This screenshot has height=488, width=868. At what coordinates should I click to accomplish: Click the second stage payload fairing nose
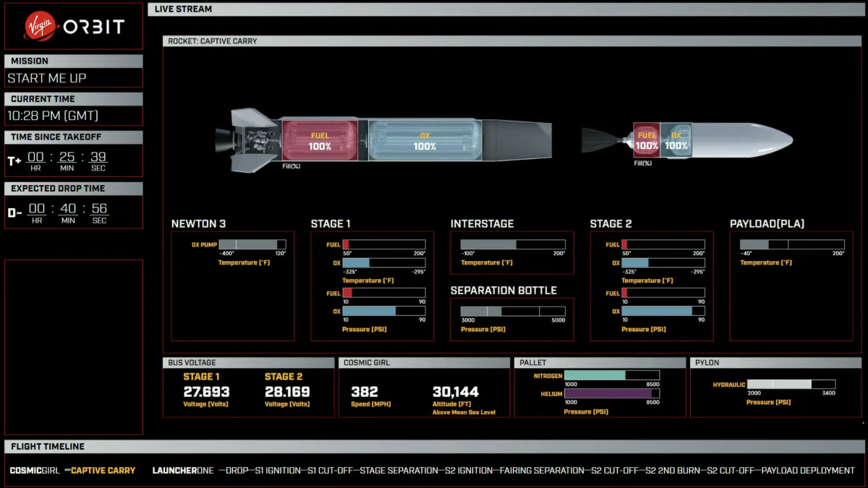(743, 140)
